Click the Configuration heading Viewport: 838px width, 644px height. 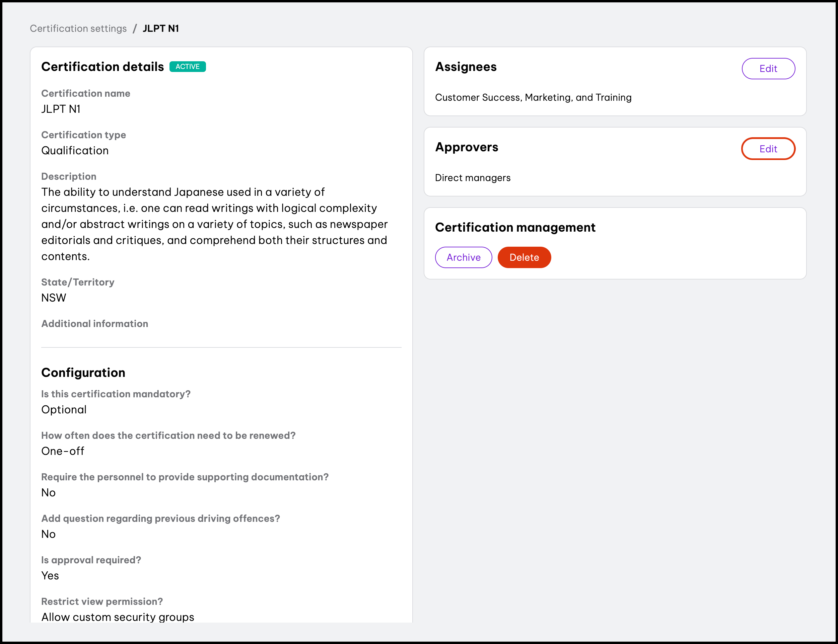point(83,373)
